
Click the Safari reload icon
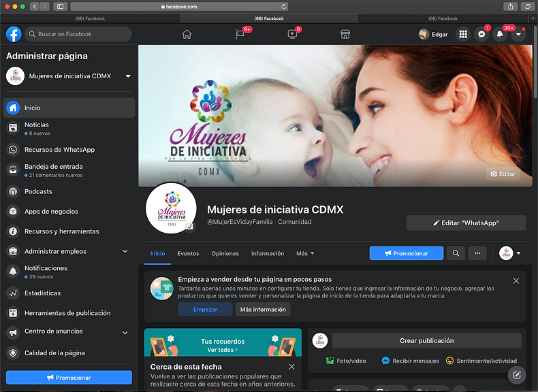(283, 7)
